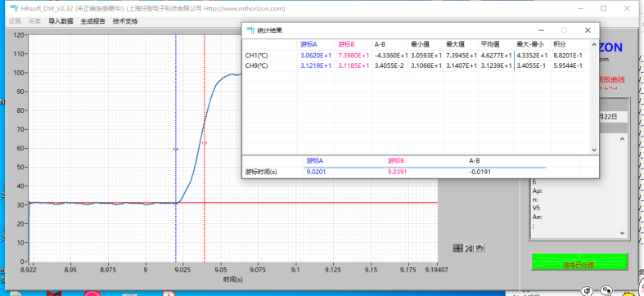Select the hand panning tool

(480, 248)
